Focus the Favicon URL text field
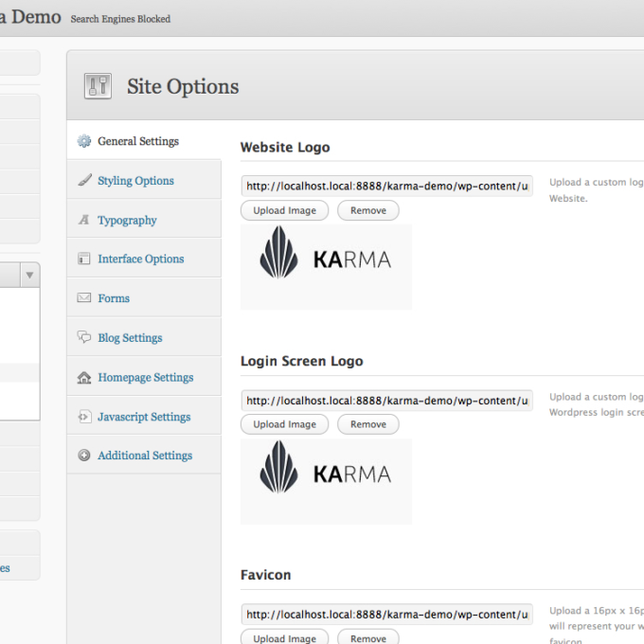This screenshot has height=644, width=644. pos(386,615)
